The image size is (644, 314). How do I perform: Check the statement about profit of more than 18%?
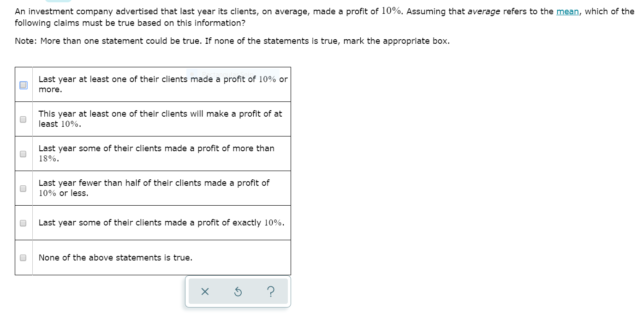[x=23, y=154]
